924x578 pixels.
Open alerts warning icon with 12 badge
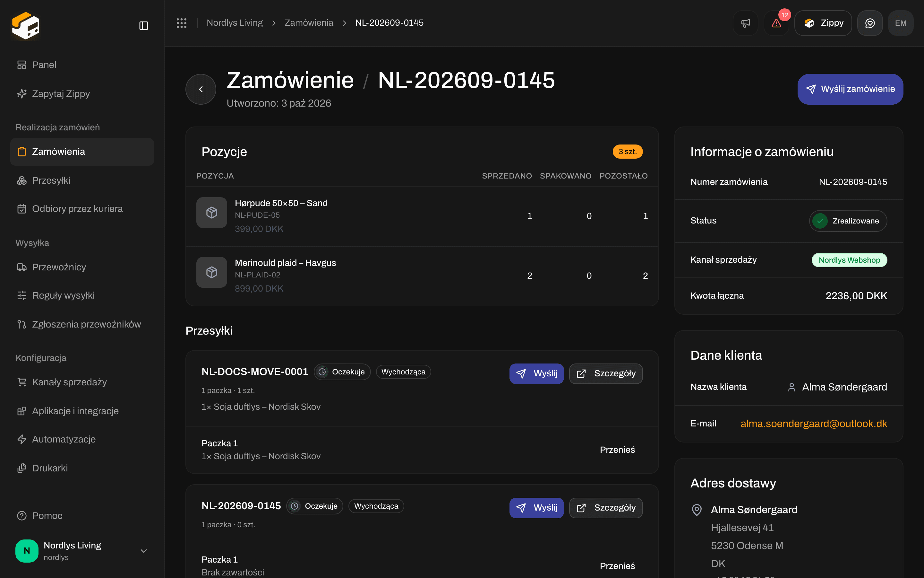point(776,23)
